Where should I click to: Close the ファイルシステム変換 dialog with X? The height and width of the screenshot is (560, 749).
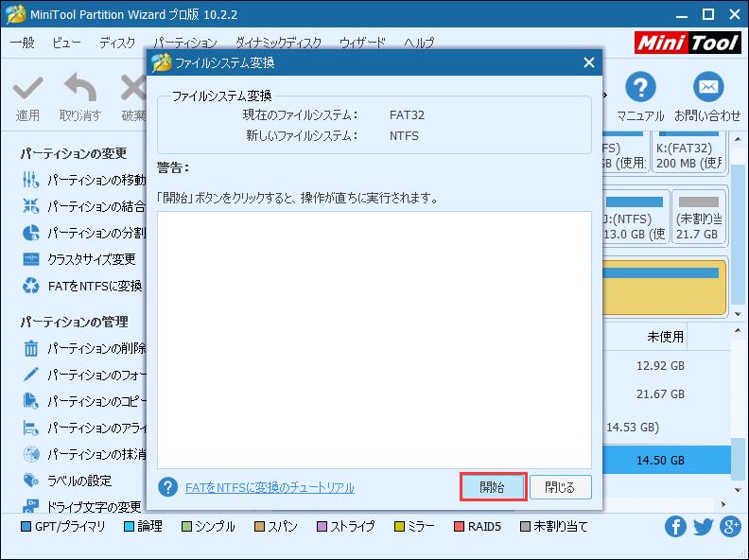(588, 63)
